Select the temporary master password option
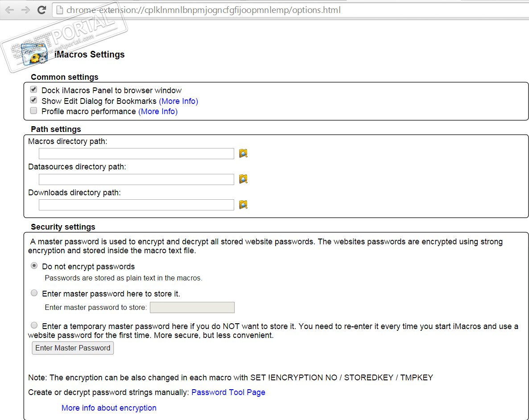 pyautogui.click(x=34, y=325)
